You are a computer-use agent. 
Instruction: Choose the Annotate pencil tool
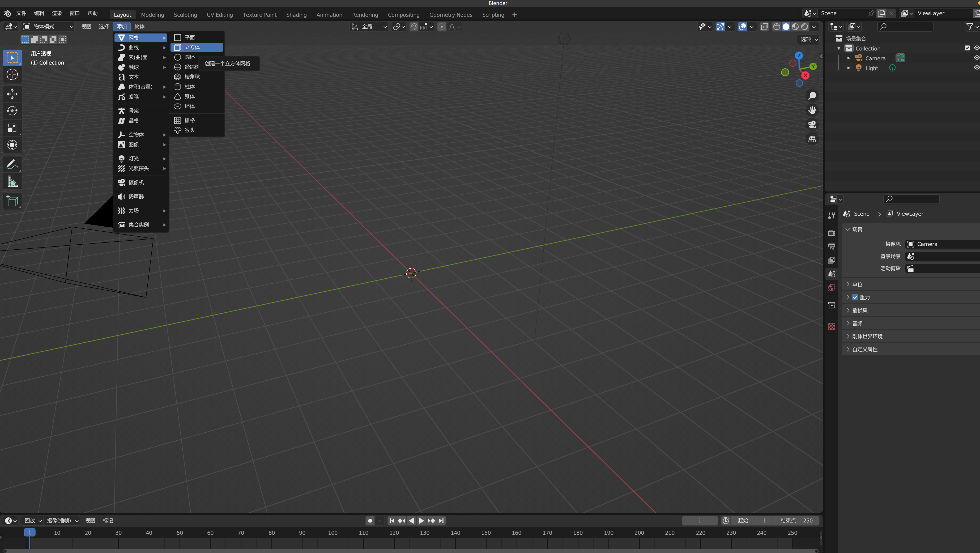tap(12, 164)
